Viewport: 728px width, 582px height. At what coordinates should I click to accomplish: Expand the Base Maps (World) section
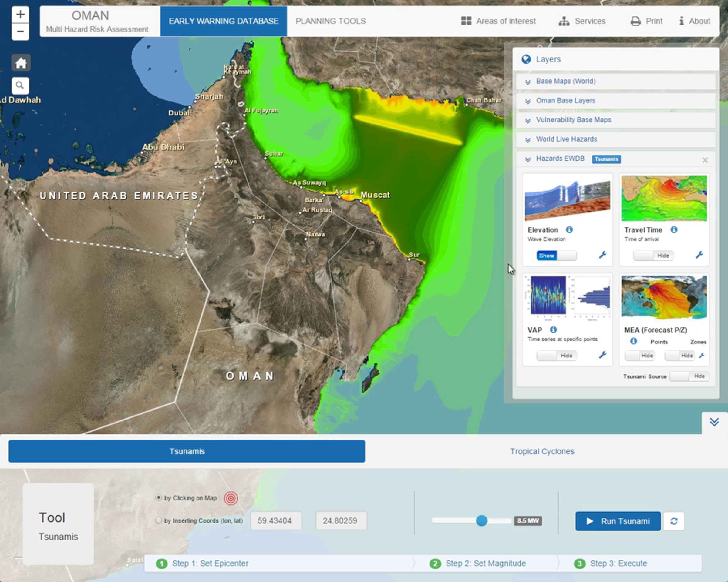coord(566,81)
